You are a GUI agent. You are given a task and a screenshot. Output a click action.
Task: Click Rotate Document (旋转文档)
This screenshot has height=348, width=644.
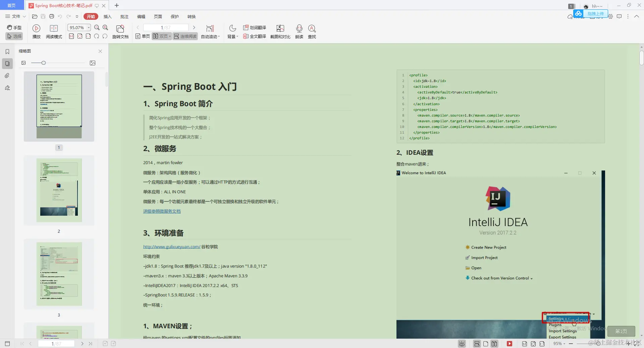pos(120,31)
